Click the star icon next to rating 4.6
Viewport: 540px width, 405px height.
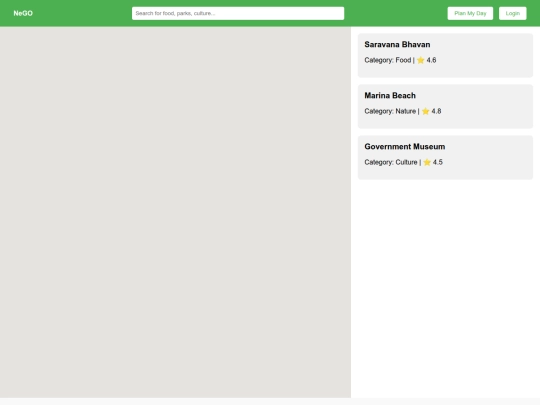[420, 60]
